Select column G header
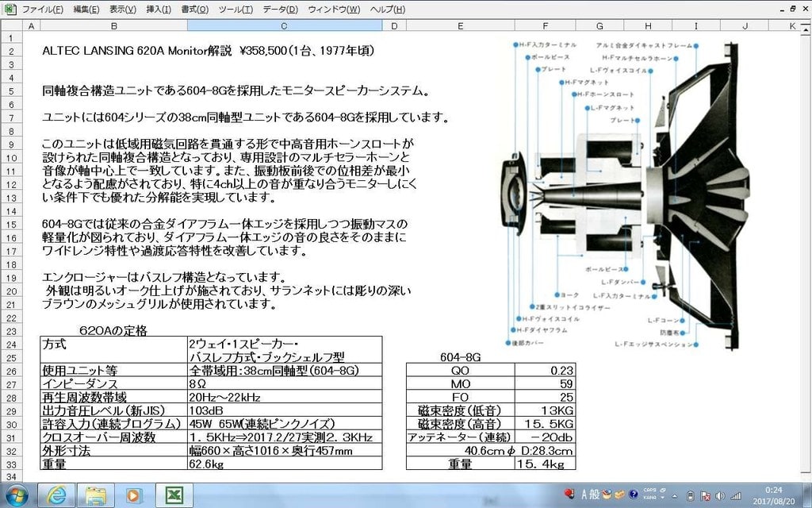 (x=599, y=25)
